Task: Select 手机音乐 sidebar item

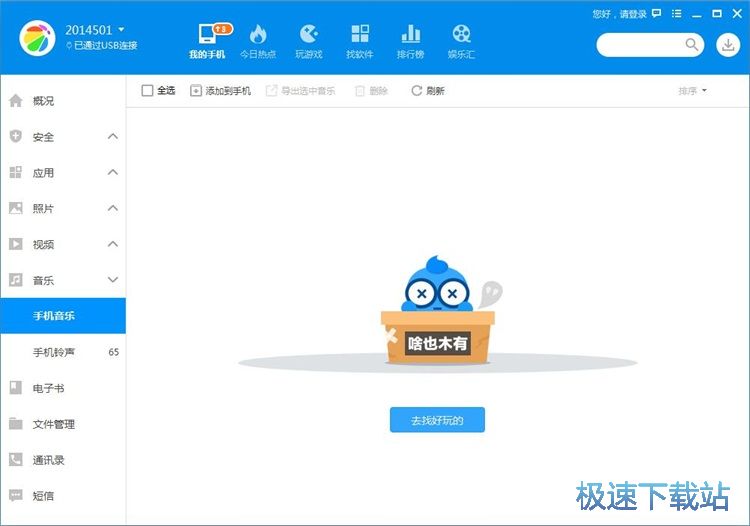Action: [x=63, y=316]
